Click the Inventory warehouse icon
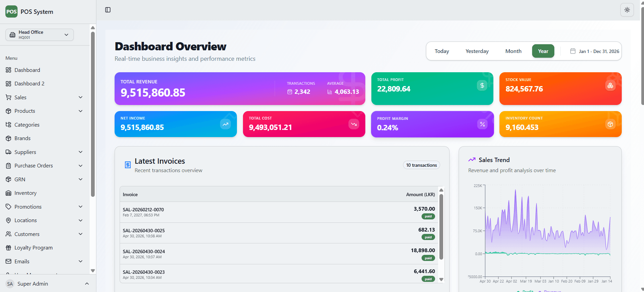Viewport: 644px width, 292px height. (8, 193)
